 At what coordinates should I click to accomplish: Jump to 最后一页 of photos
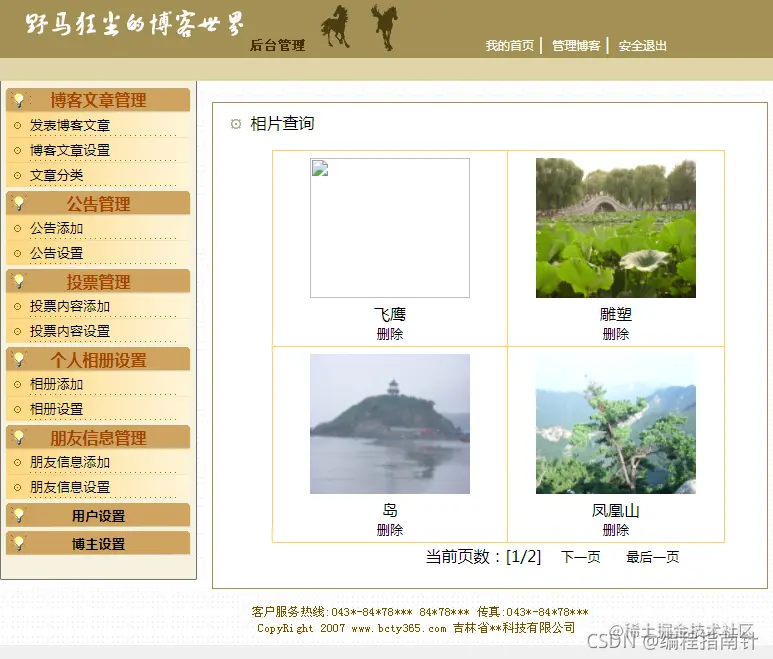point(652,557)
